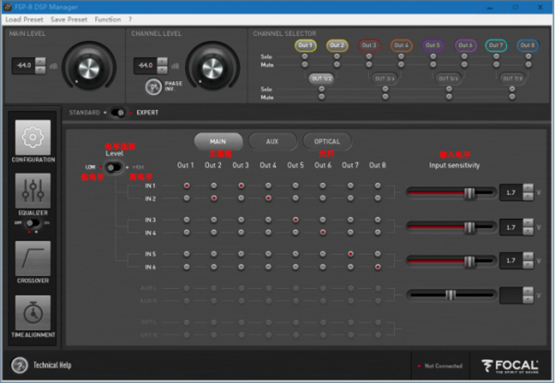
Task: Enable Solo for Out 1
Action: point(305,56)
